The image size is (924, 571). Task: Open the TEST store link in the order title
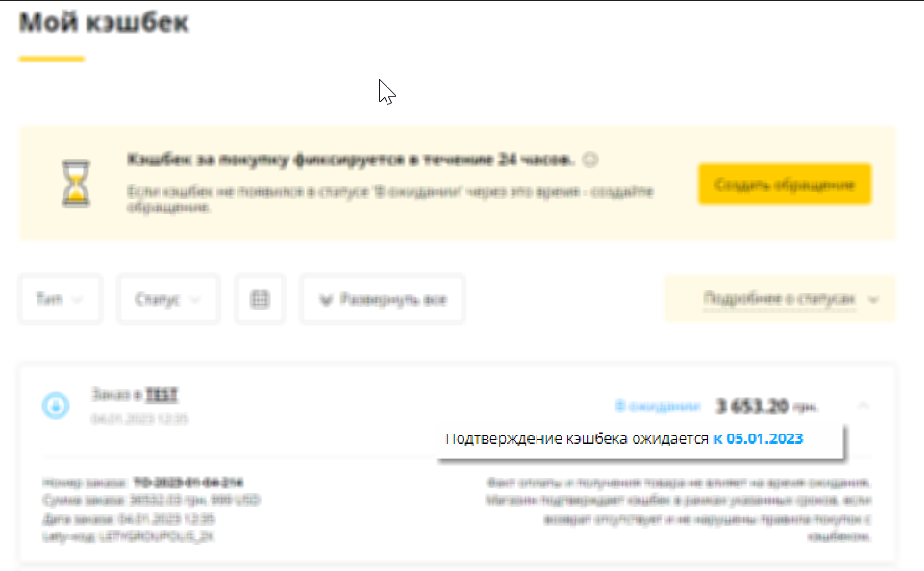[x=162, y=394]
